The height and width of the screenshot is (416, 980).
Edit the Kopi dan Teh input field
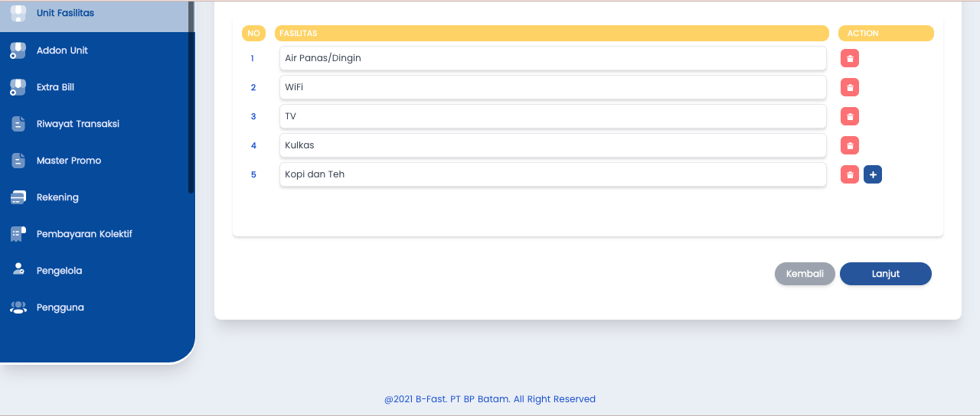click(552, 174)
